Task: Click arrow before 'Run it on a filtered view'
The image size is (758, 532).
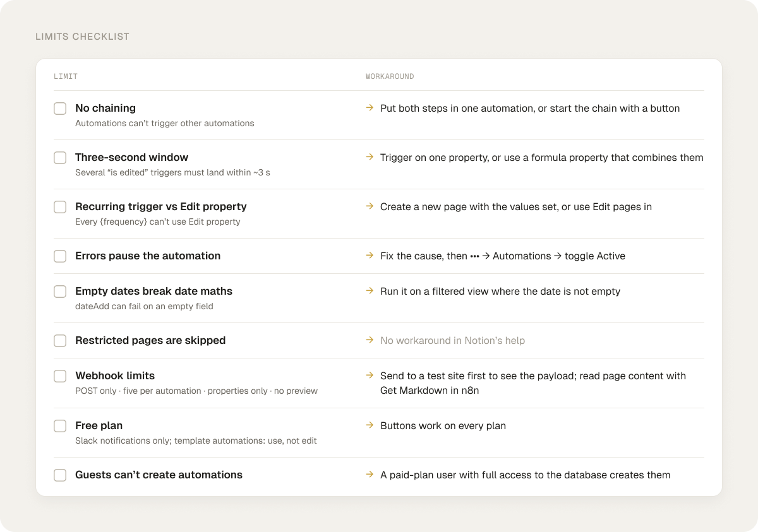Action: 370,291
